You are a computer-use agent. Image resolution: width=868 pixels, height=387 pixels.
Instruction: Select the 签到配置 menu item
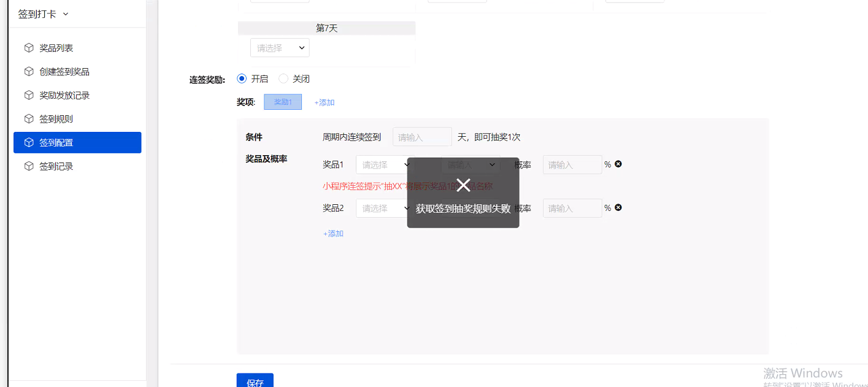point(77,142)
